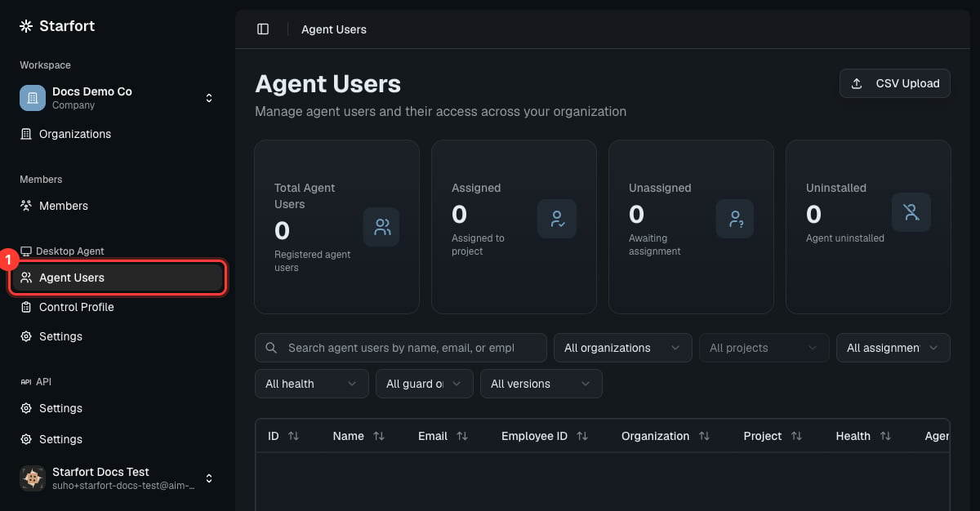Click the Starfort Docs Test user avatar

coord(33,478)
